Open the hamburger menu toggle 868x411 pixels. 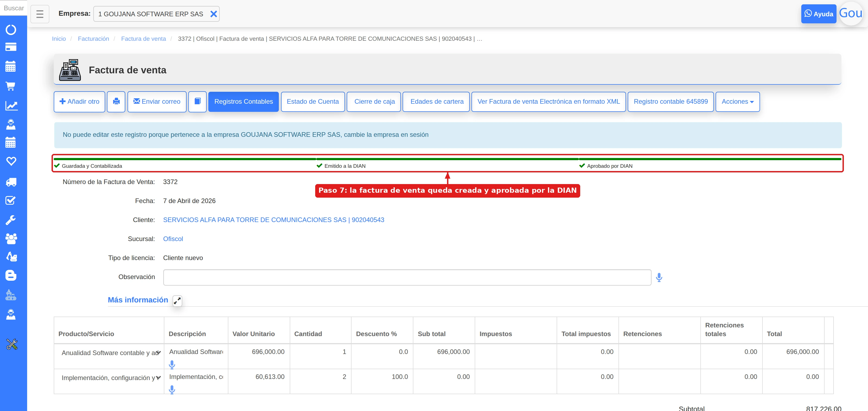(40, 14)
